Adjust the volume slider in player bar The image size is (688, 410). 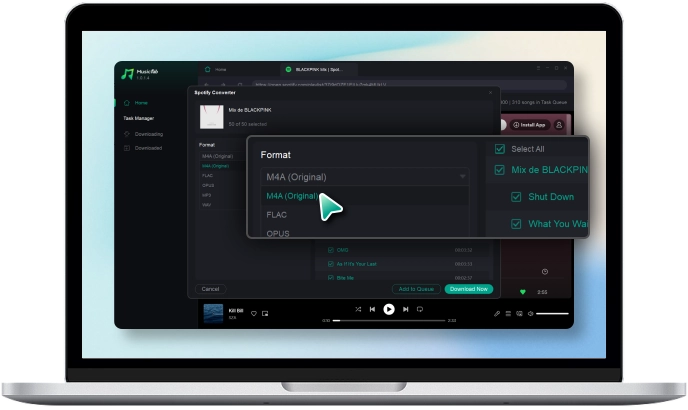click(553, 314)
